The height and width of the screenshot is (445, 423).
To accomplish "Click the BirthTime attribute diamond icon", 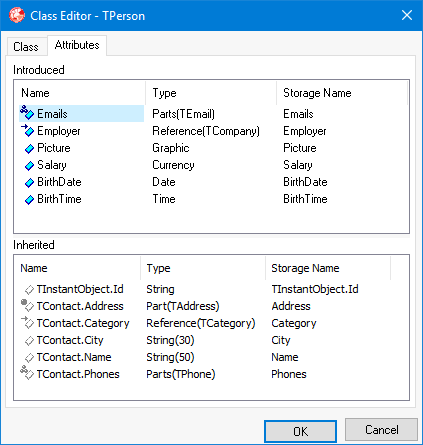I will pyautogui.click(x=29, y=199).
